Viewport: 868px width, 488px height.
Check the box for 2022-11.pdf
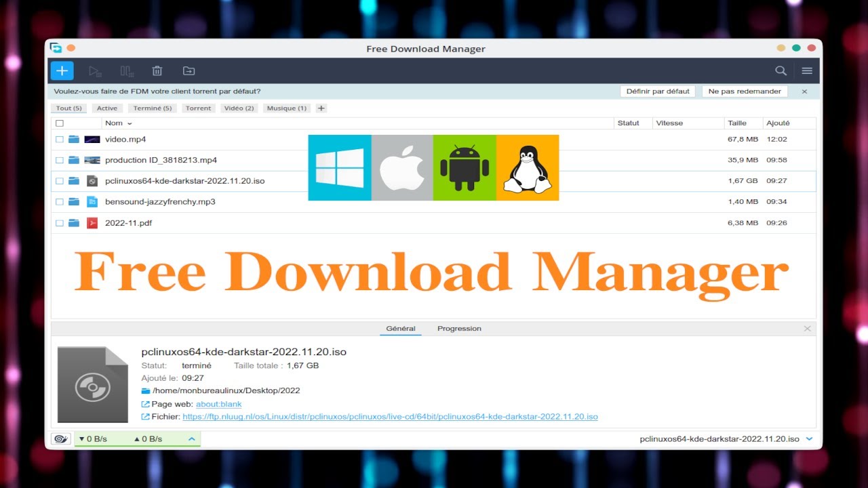point(60,223)
